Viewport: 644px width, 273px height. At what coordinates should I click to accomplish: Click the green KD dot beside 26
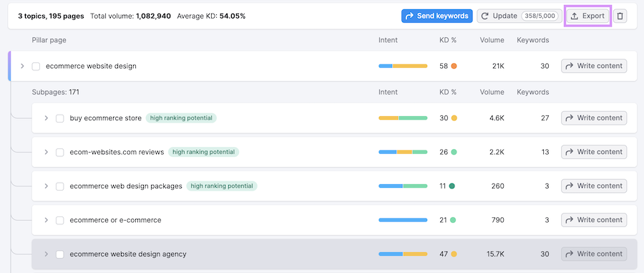point(454,152)
